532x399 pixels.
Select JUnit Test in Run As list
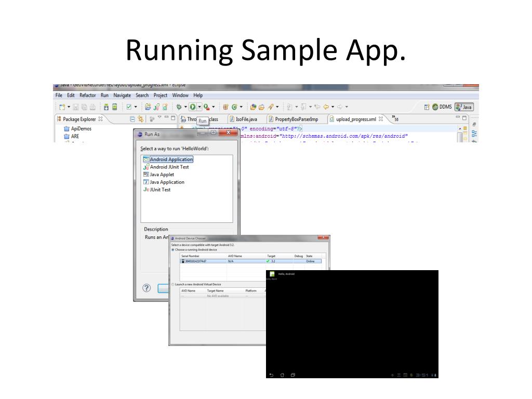pyautogui.click(x=157, y=190)
